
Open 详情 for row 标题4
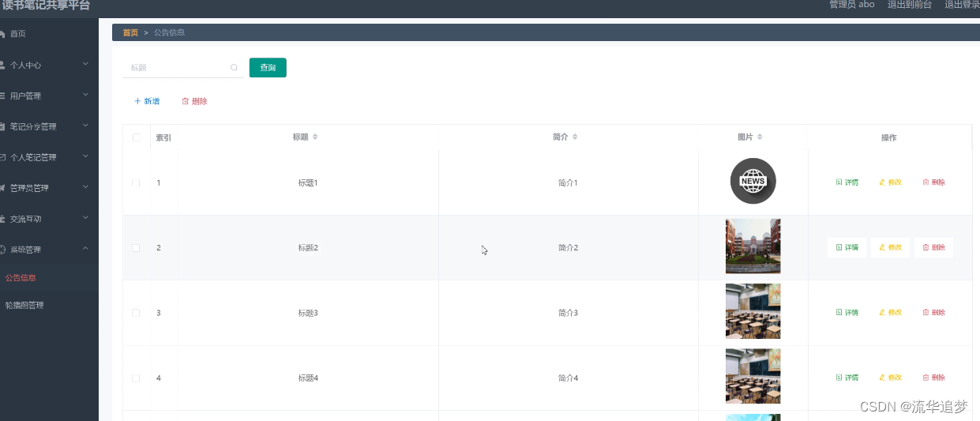point(847,378)
